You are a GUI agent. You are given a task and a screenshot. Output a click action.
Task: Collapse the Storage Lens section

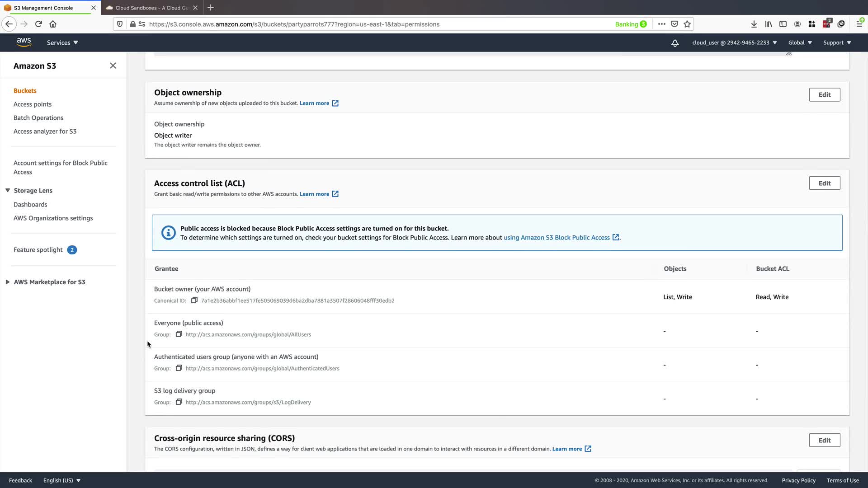8,191
